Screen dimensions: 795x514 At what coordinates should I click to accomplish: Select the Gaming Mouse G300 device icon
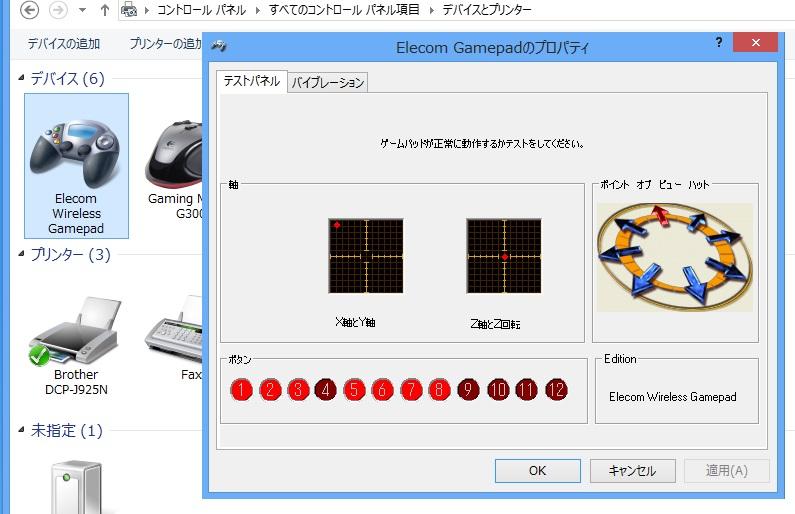175,168
